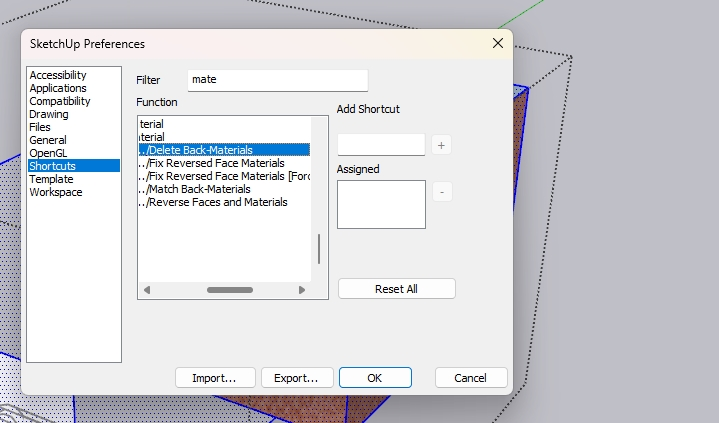Click the minus button beside Assigned box
The height and width of the screenshot is (423, 719).
[x=442, y=192]
